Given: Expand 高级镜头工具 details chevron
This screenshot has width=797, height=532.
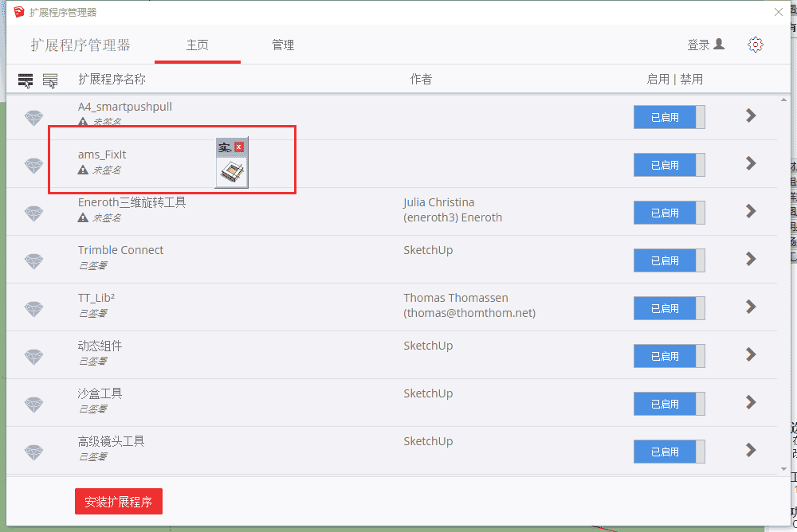Looking at the screenshot, I should click(x=751, y=450).
